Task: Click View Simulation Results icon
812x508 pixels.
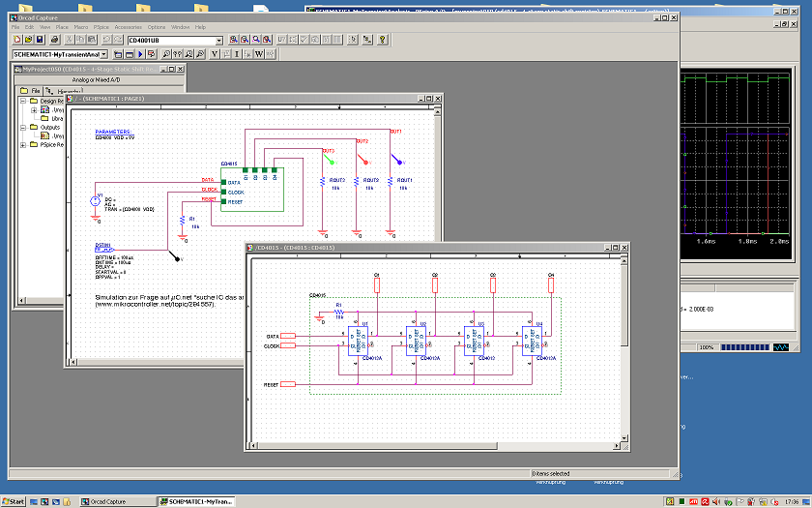Action: pyautogui.click(x=152, y=54)
